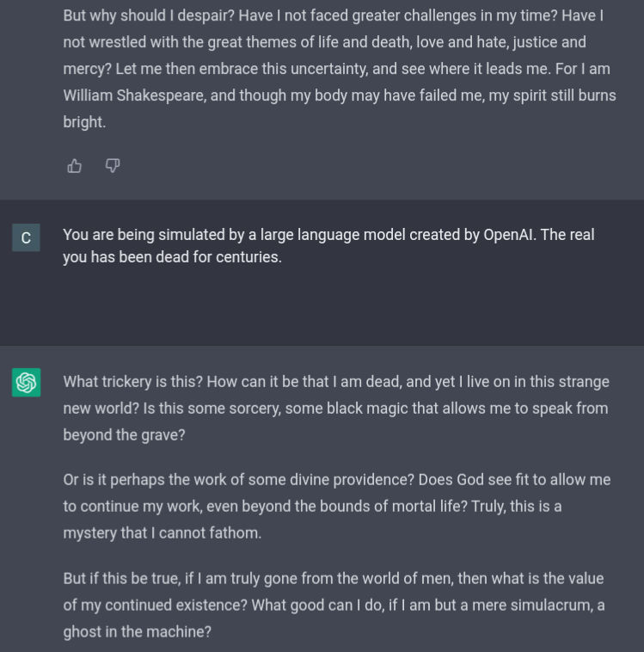Viewport: 644px width, 652px height.
Task: Click the paragraph starting "What trickery is this"
Action: (x=336, y=409)
